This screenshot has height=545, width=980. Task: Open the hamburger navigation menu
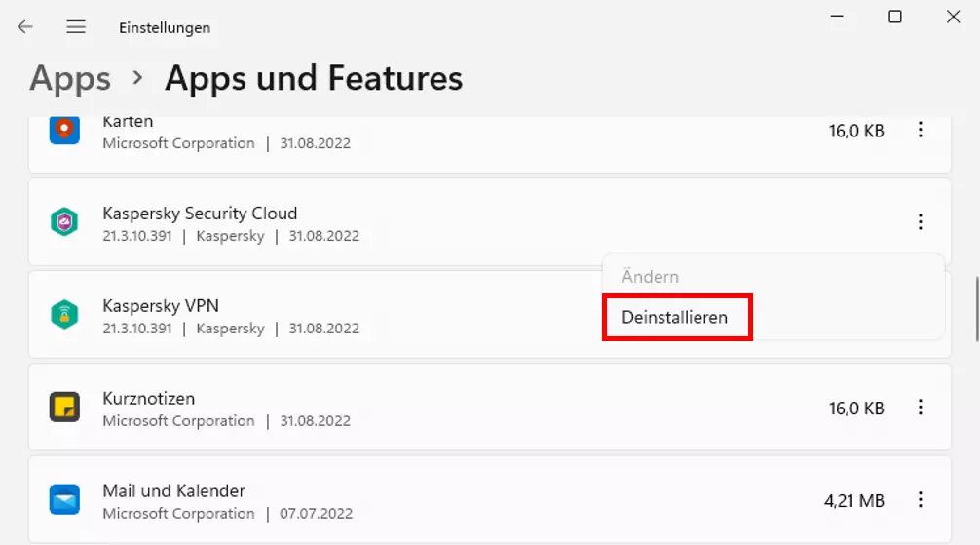click(76, 27)
